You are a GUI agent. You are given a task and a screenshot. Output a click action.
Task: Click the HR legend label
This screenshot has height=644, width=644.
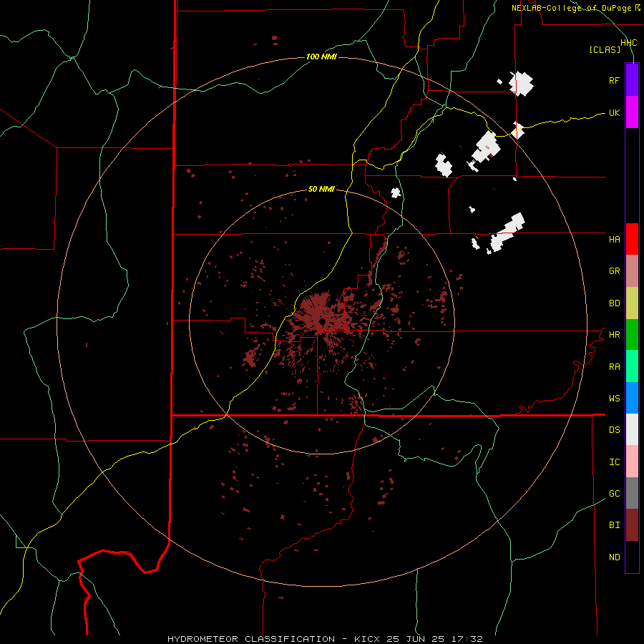tap(614, 335)
